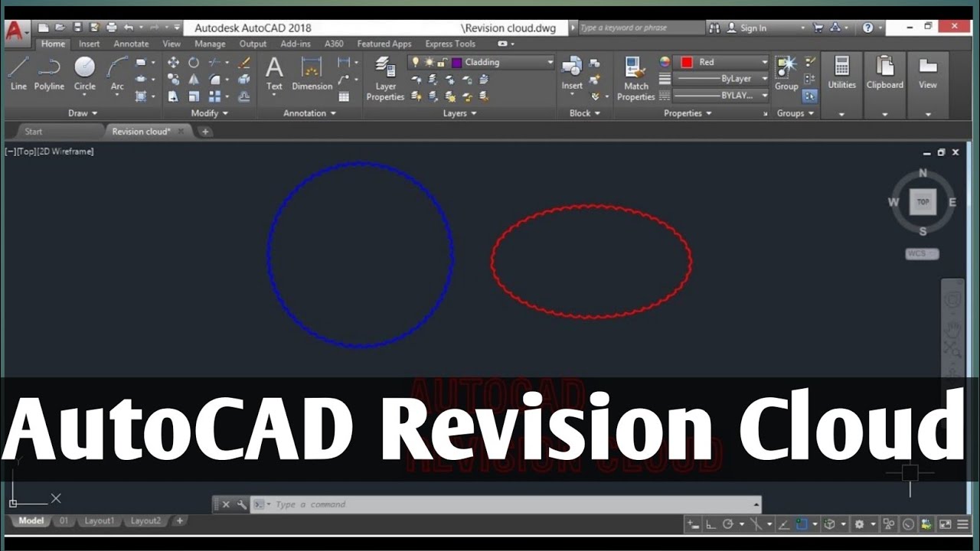Select the Polyline tool

click(x=49, y=73)
